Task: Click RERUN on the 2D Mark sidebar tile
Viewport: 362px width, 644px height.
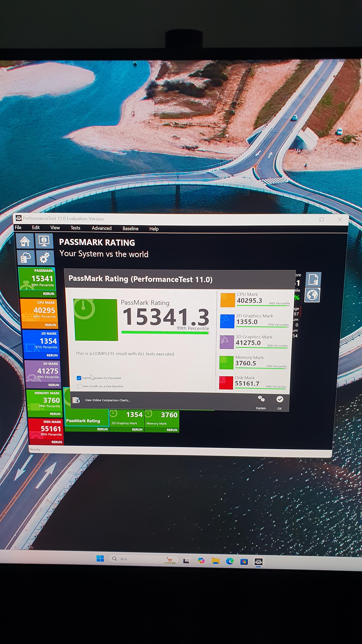Action: 52,355
